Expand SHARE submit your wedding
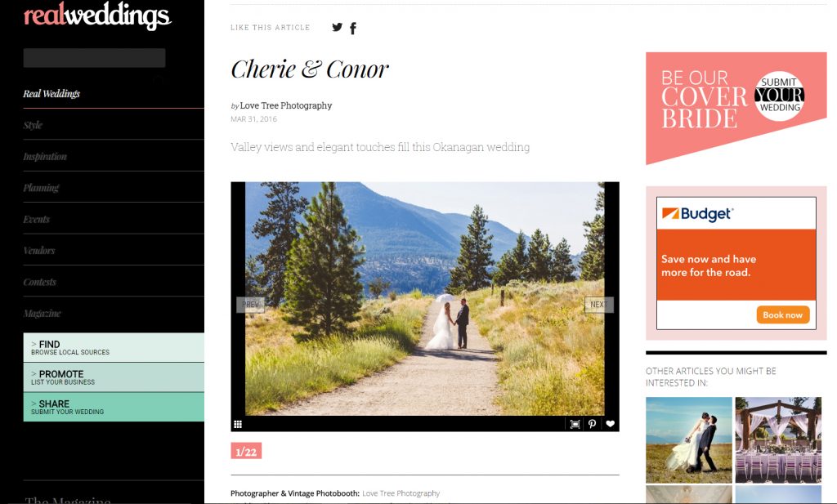837x504 pixels. click(114, 407)
